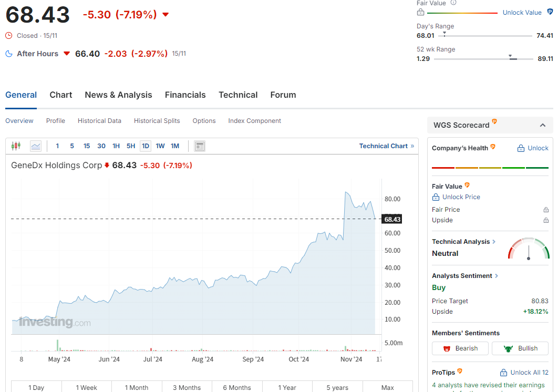Click the lock icon in the Fair Price row
This screenshot has height=392, width=558.
546,210
